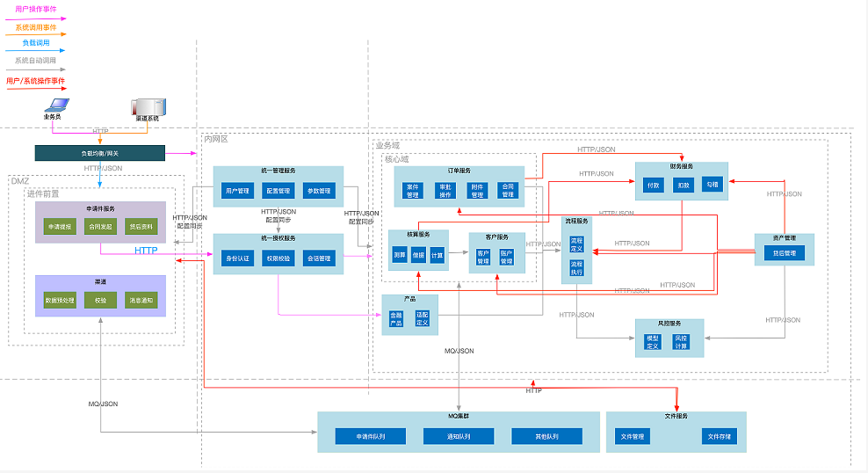Click the 用户管理 block

coord(237,191)
